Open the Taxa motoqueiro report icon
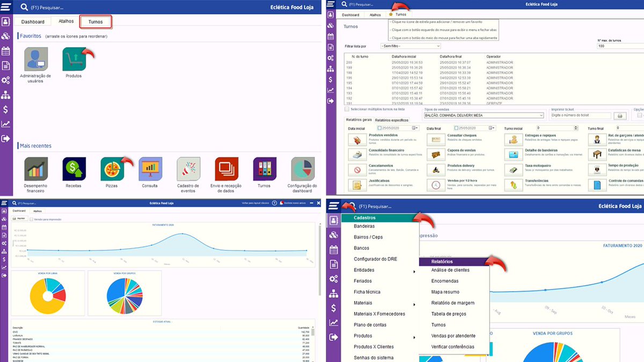The image size is (644, 362). point(514,170)
